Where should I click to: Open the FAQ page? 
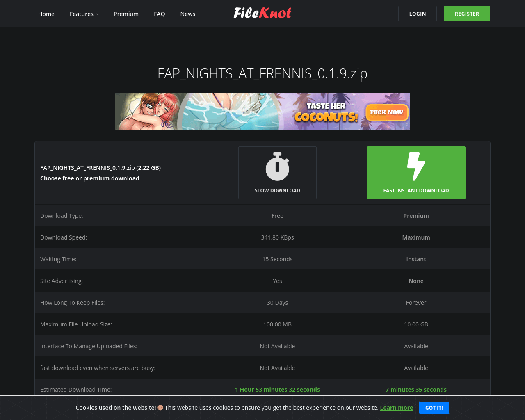(x=160, y=14)
